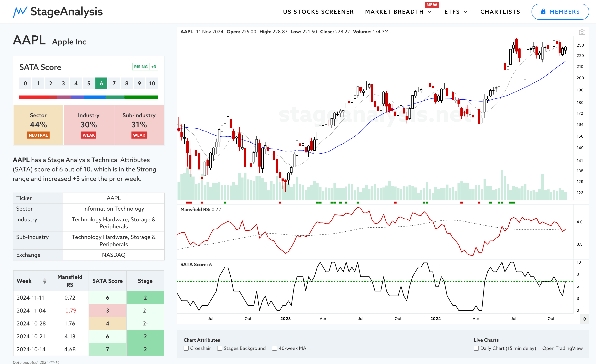Click the Industry 30% Weak tile

point(89,125)
